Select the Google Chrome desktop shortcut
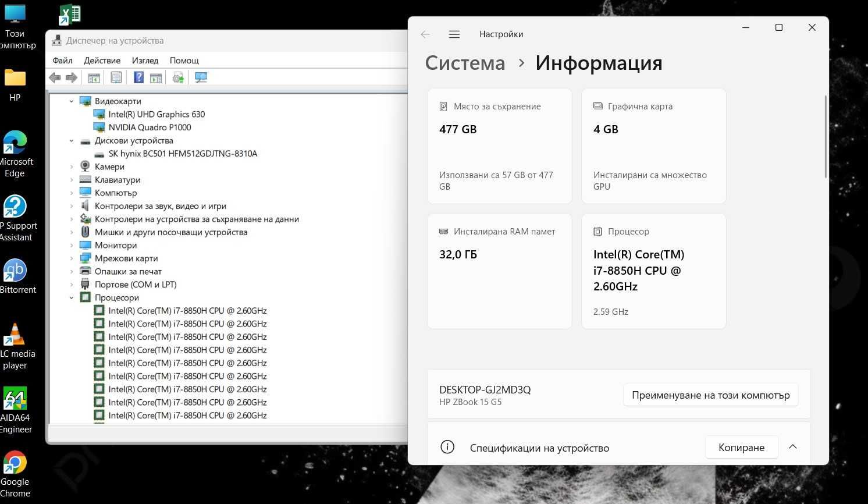868x504 pixels. 15,474
